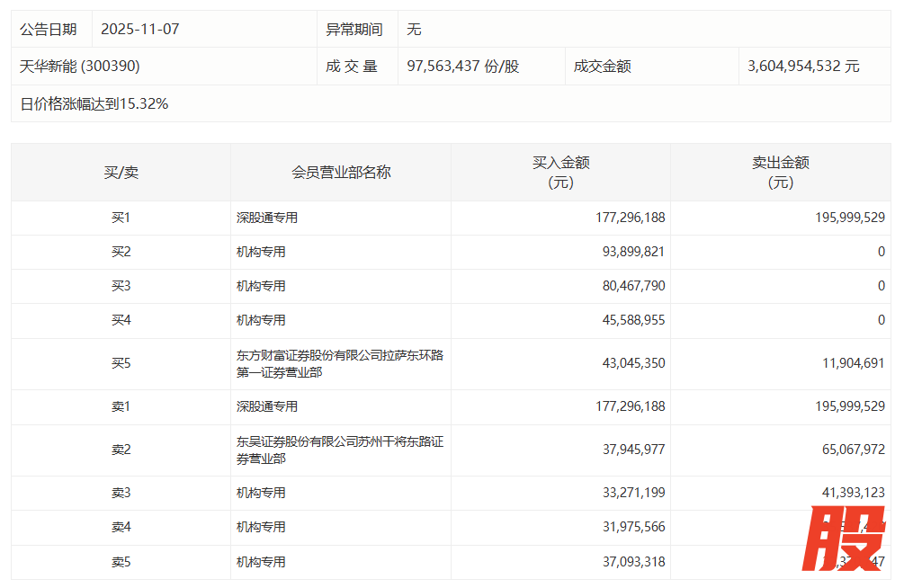Select the 成交量 value 97,563,437 份/股
The width and height of the screenshot is (904, 588).
463,67
